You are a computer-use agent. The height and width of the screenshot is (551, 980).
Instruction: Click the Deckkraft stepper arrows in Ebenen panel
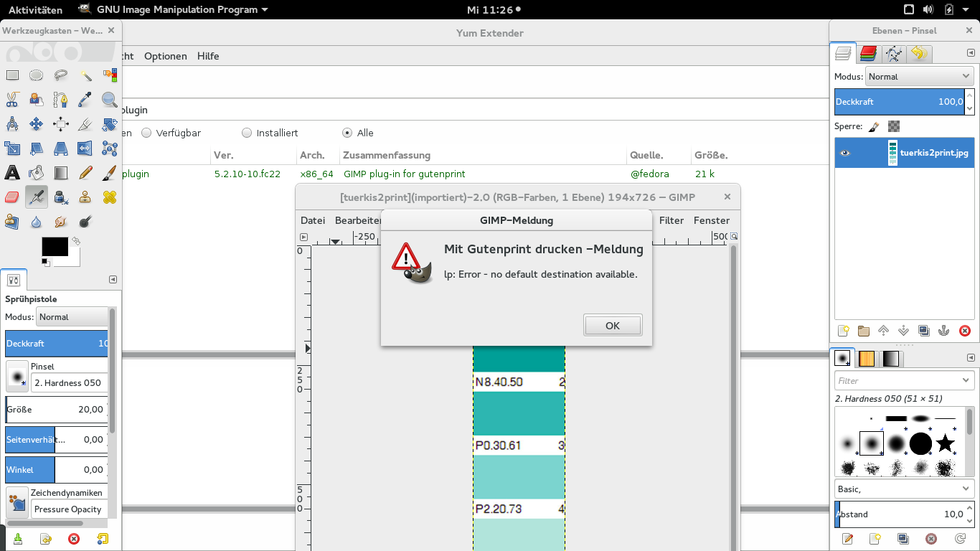point(970,102)
